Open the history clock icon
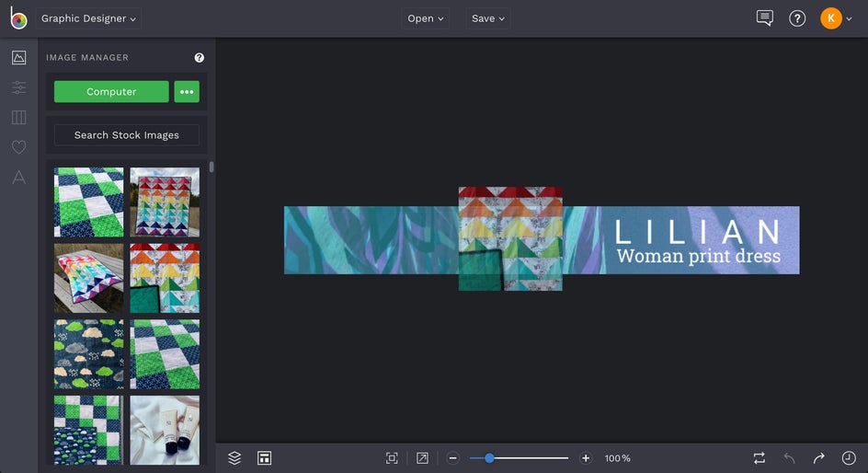The image size is (868, 473). (849, 458)
